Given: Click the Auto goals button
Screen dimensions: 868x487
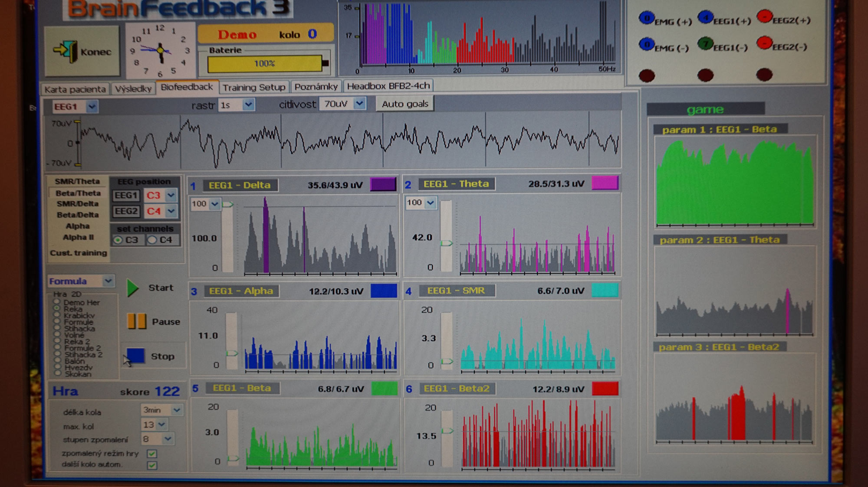Looking at the screenshot, I should pos(405,104).
